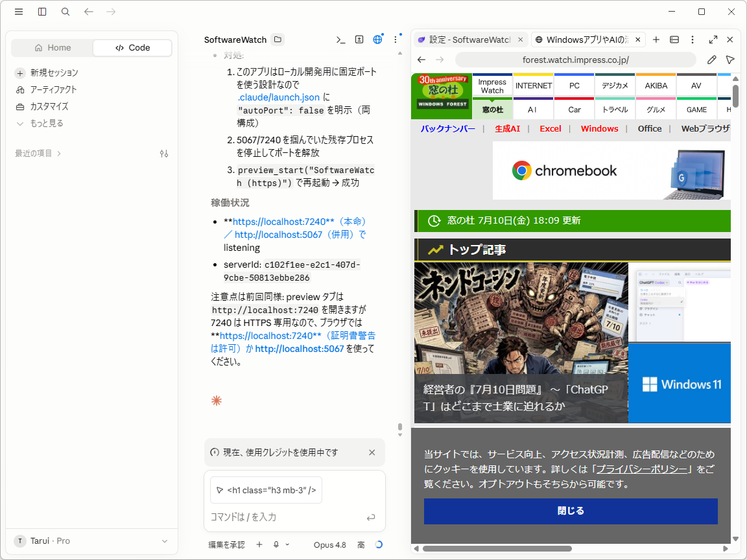Viewport: 747px width, 560px height.
Task: Click the forest.watch.impress.co.jp address bar
Action: [x=576, y=60]
